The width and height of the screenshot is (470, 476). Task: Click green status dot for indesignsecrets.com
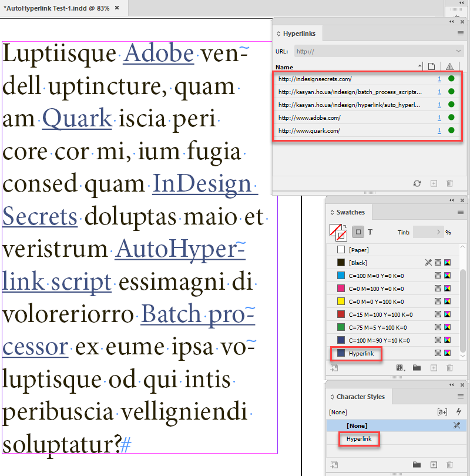tap(451, 79)
